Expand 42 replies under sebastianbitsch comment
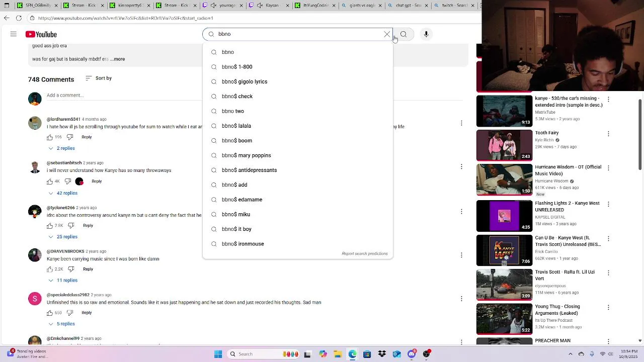 63,193
